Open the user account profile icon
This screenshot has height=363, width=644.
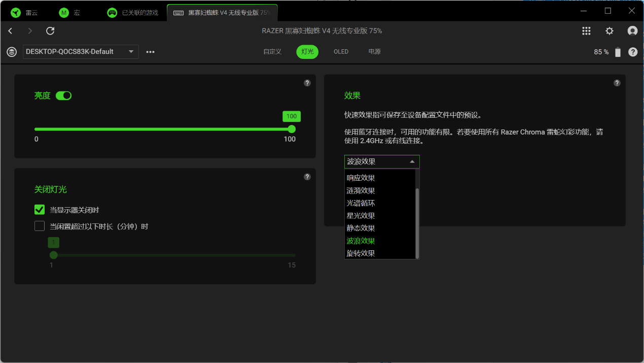point(632,31)
